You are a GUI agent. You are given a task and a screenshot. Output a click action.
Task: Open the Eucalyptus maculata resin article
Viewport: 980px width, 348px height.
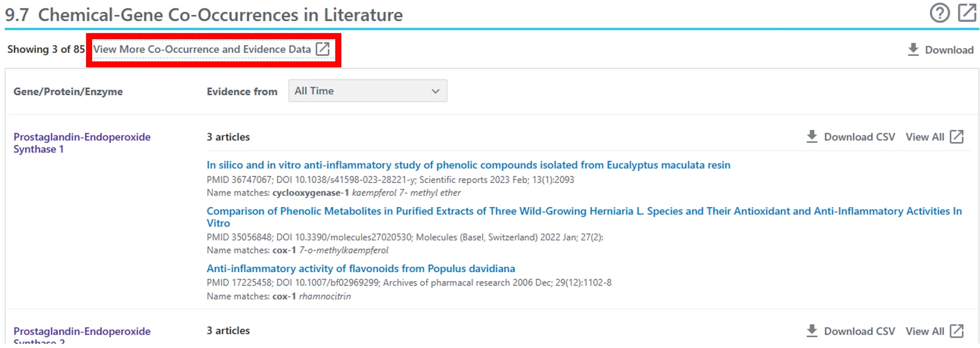click(468, 165)
